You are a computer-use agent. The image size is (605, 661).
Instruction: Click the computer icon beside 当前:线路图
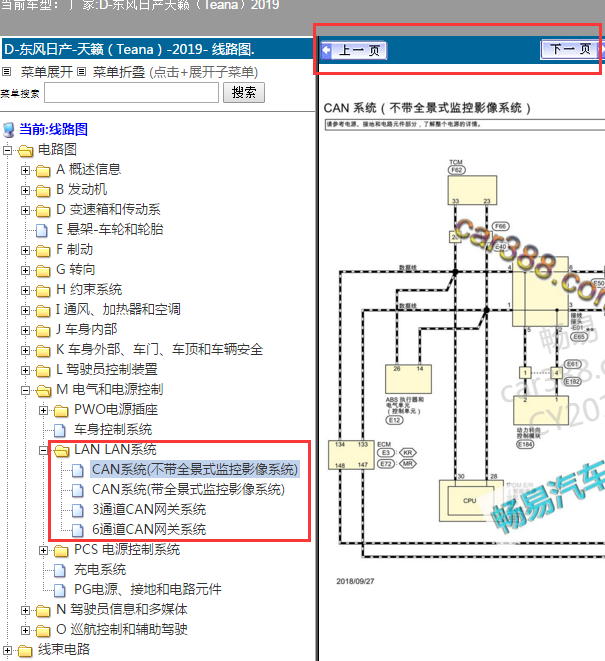click(x=9, y=130)
